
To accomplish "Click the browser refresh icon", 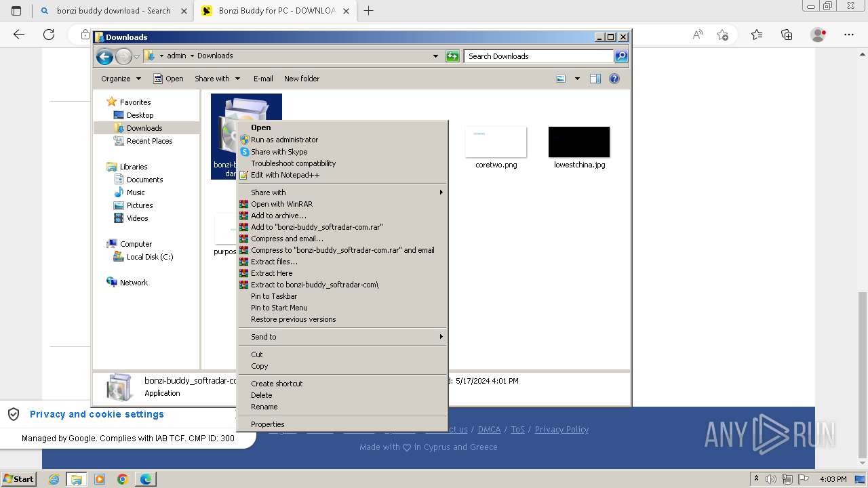I will coord(49,35).
